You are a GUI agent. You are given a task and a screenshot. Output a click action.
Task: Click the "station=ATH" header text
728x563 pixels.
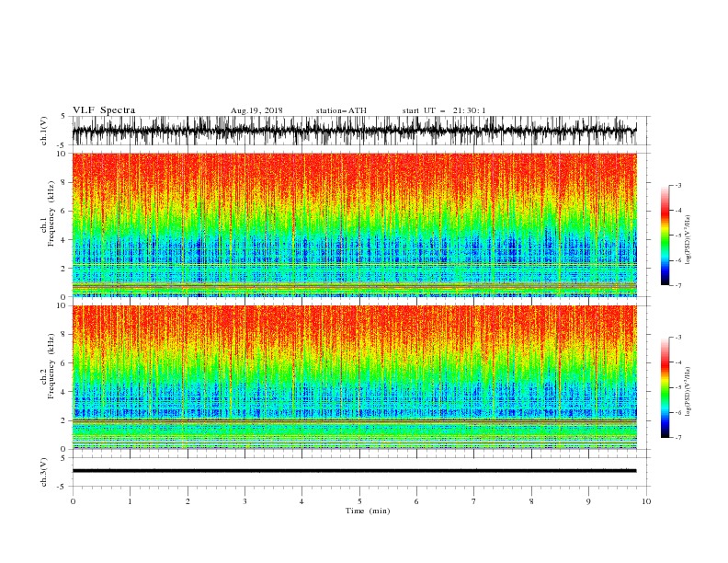[x=341, y=110]
